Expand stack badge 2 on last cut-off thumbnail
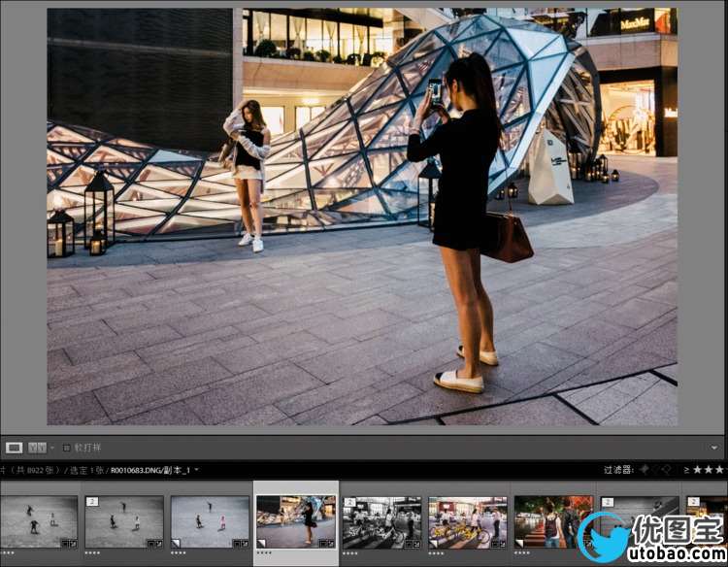The width and height of the screenshot is (728, 567). (x=693, y=502)
